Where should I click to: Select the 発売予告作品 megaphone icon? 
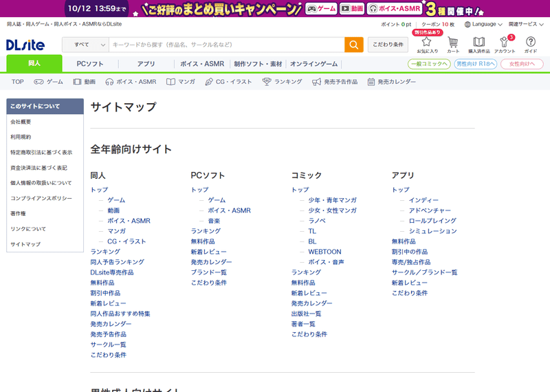(316, 82)
